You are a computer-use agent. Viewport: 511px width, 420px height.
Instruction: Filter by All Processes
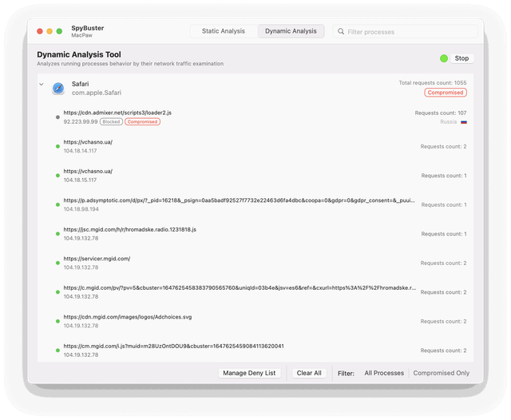[x=384, y=373]
